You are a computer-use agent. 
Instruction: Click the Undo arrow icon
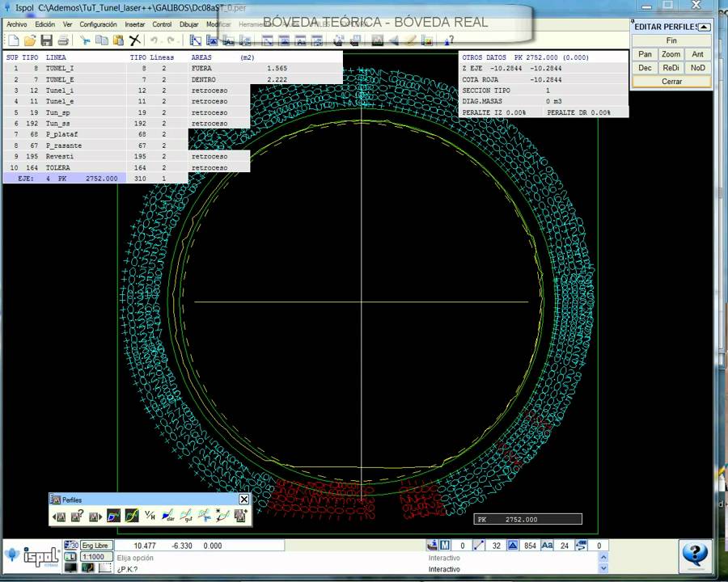[x=154, y=41]
